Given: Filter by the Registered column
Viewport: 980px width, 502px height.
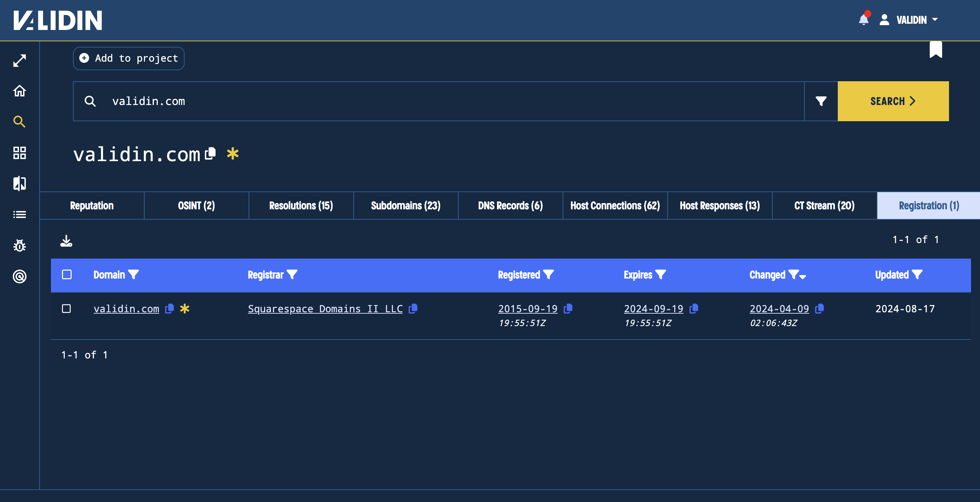Looking at the screenshot, I should pos(548,274).
